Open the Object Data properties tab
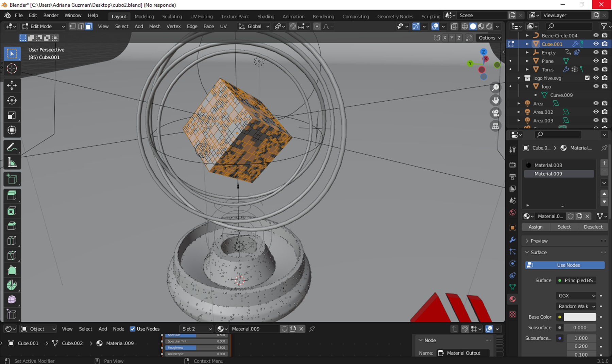This screenshot has height=364, width=612. tap(512, 287)
